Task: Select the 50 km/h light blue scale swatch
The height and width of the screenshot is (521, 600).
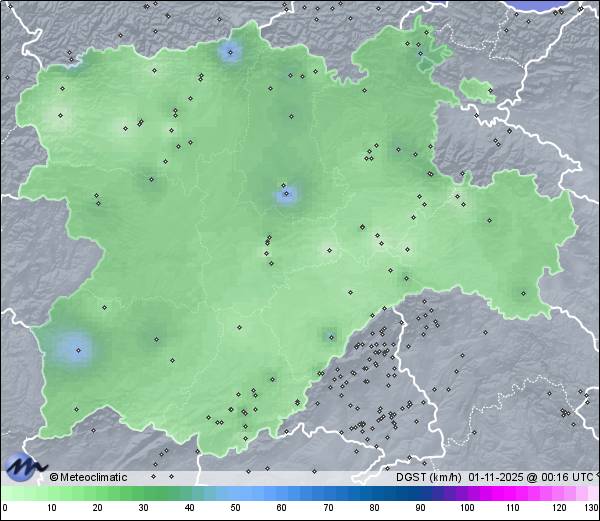Action: point(235,494)
